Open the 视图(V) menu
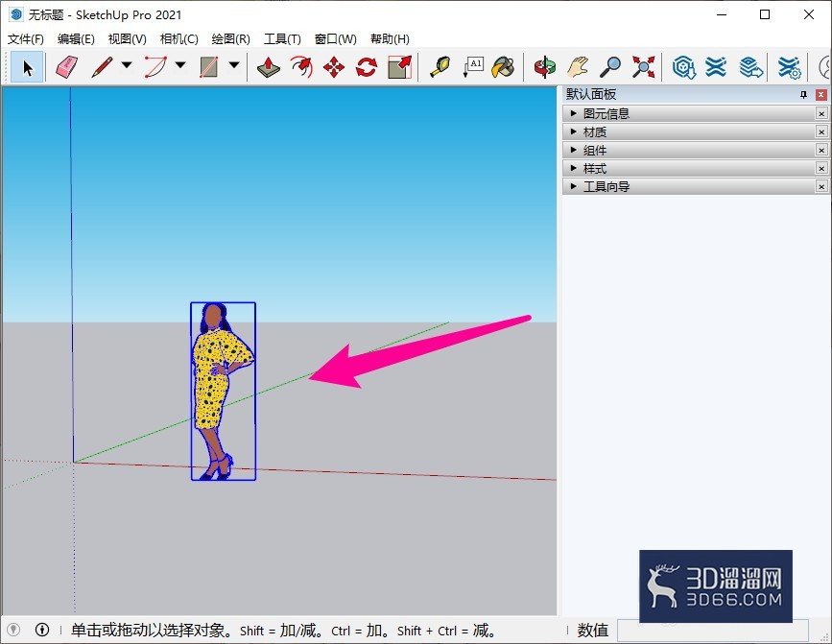The image size is (832, 644). (128, 38)
